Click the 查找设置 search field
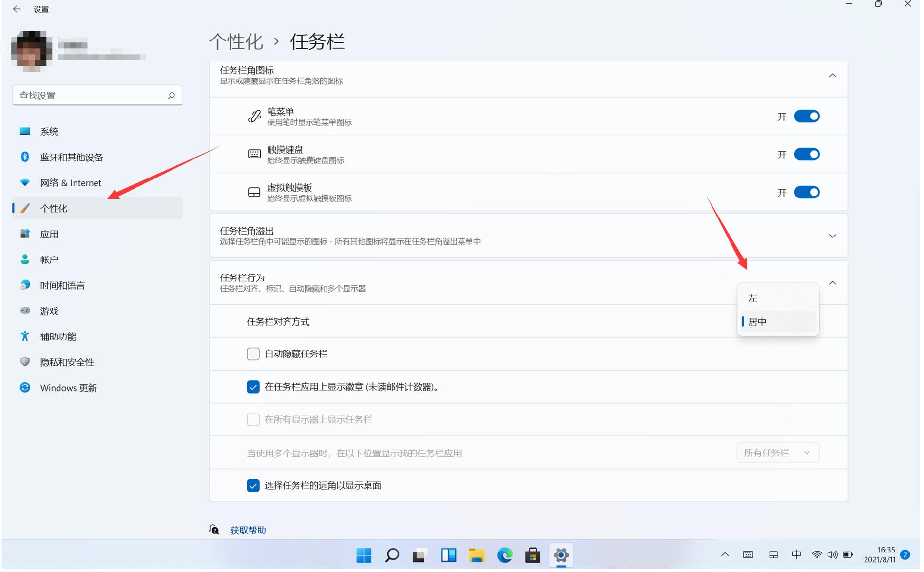This screenshot has height=572, width=924. (x=90, y=96)
